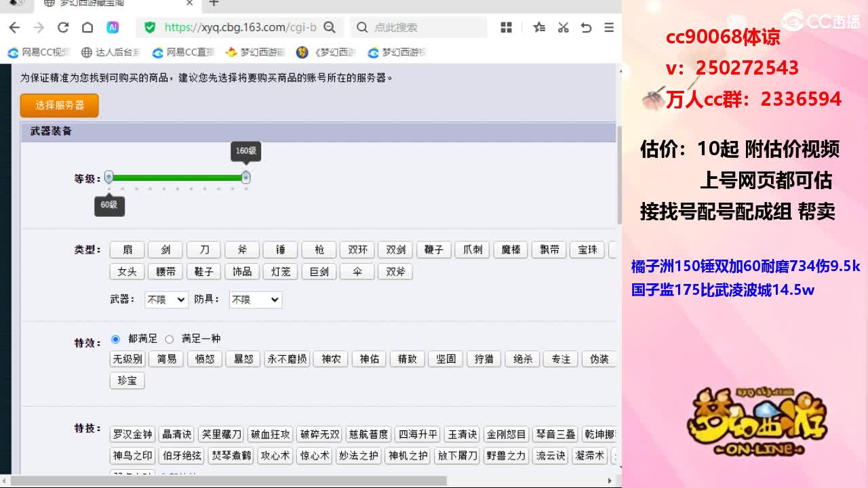868x488 pixels.
Task: Open the 网易CC视频 bookmark
Action: (39, 52)
